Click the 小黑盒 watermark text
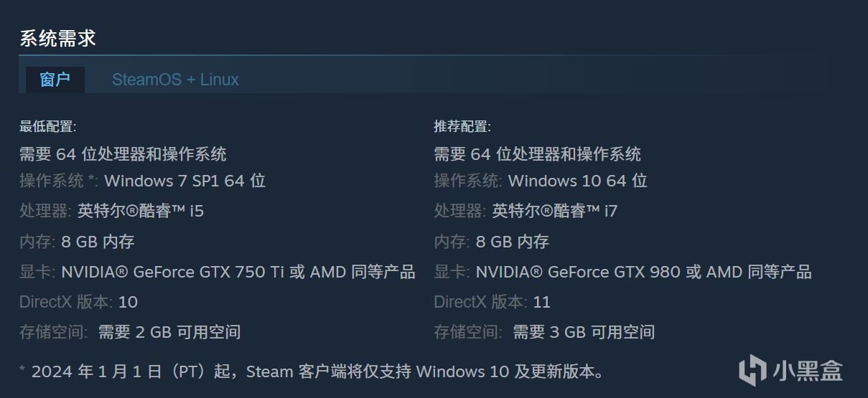868x398 pixels. click(x=807, y=370)
